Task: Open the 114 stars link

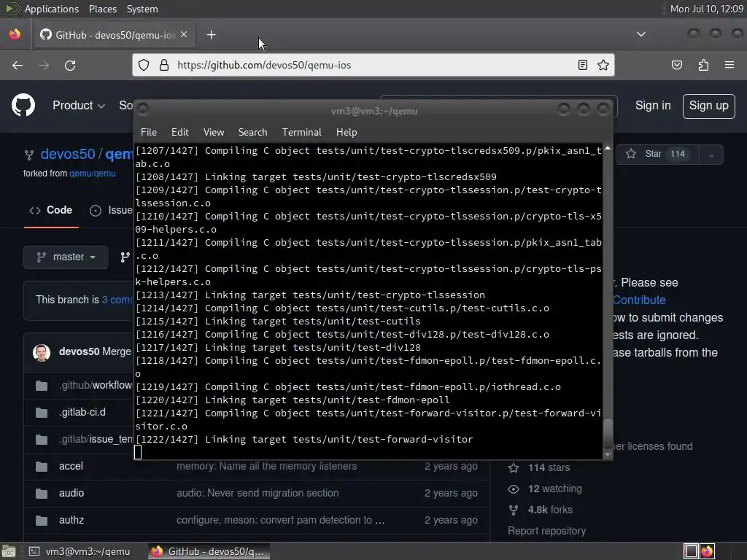Action: [x=549, y=467]
